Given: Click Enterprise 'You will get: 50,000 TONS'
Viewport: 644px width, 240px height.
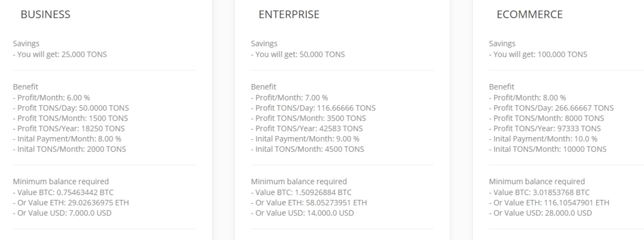Looking at the screenshot, I should tap(298, 54).
